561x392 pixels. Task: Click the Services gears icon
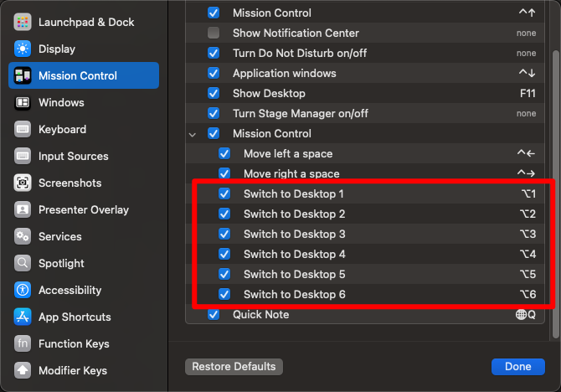point(23,236)
